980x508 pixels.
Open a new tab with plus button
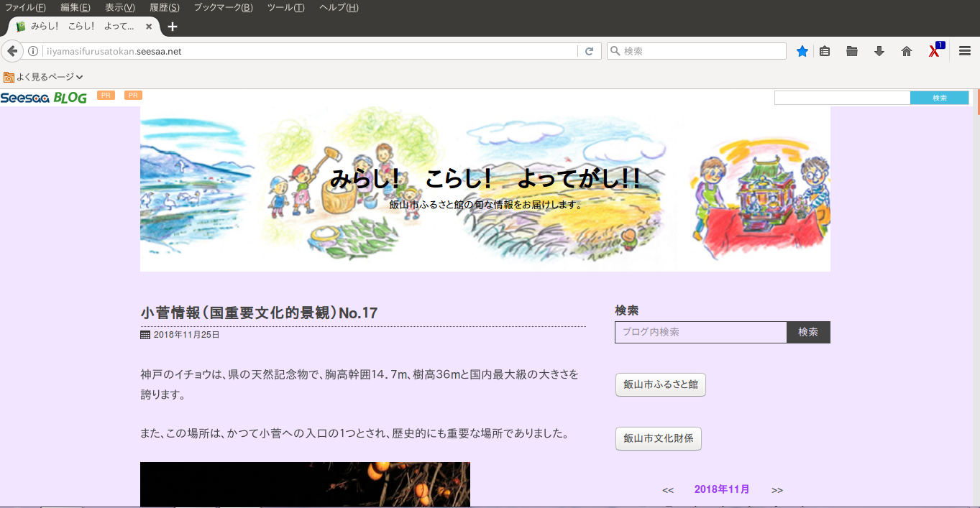[173, 27]
